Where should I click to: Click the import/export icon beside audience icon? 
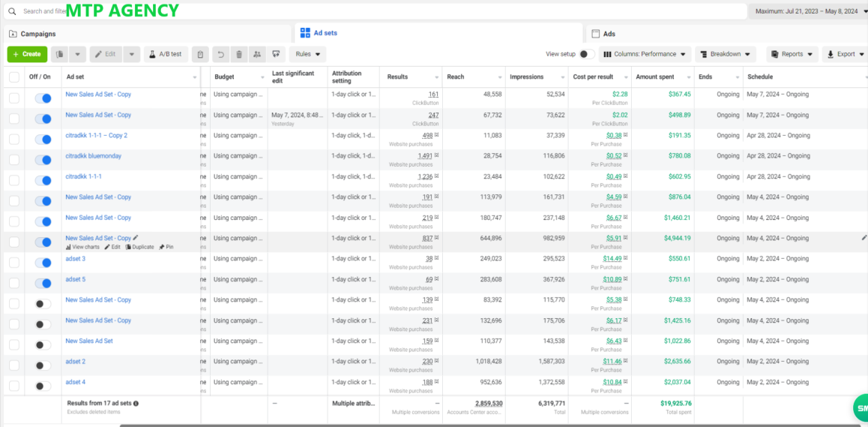click(276, 54)
